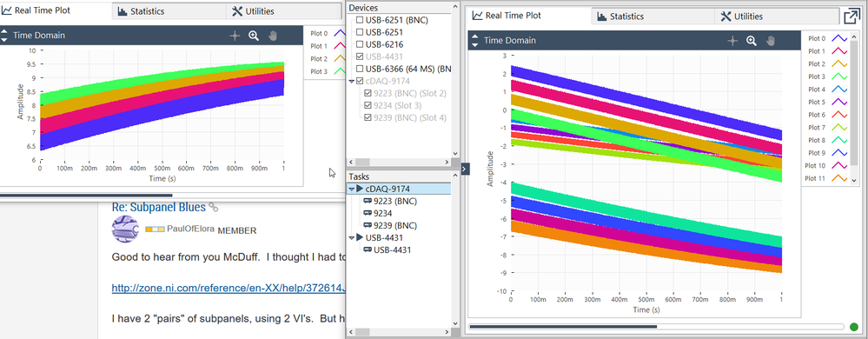Click the right plot legend scroll-down arrow
The image size is (868, 339).
[853, 180]
